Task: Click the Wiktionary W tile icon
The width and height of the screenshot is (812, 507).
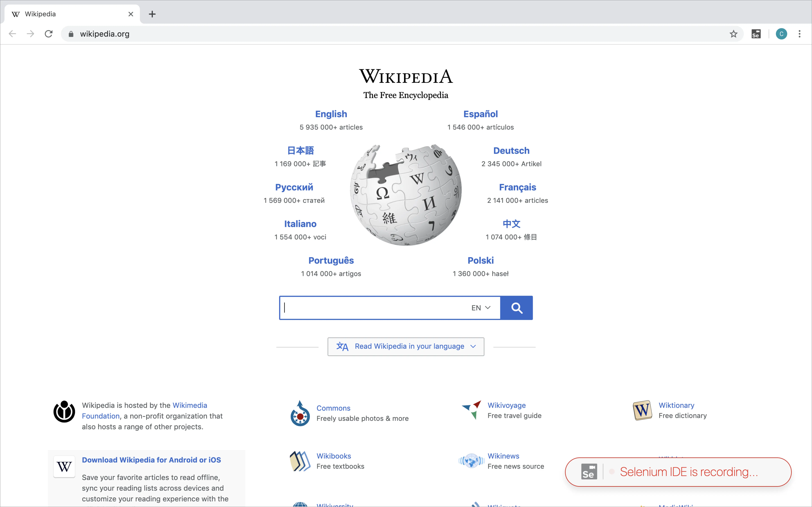Action: pyautogui.click(x=642, y=410)
